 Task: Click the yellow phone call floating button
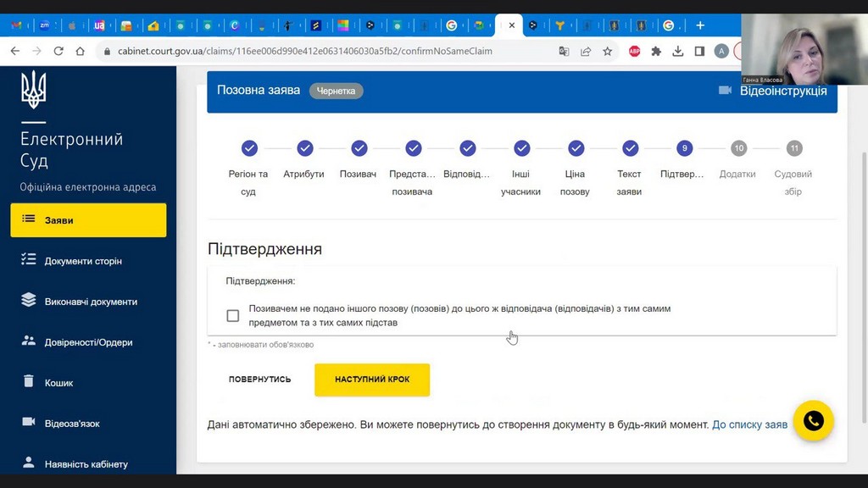[813, 421]
